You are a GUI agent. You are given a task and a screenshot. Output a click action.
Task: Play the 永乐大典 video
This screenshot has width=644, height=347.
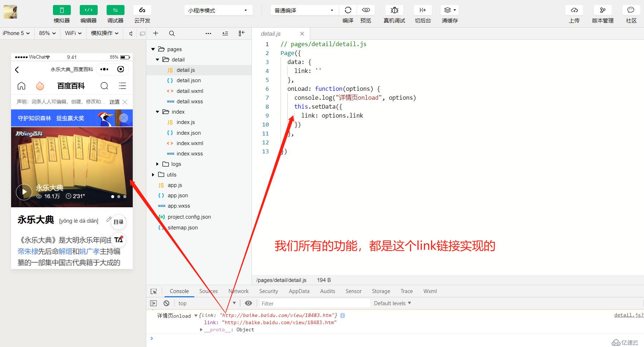pyautogui.click(x=24, y=192)
